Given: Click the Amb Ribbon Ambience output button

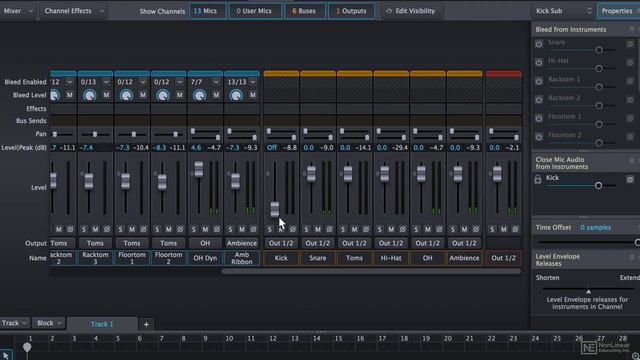Looking at the screenshot, I should 242,243.
